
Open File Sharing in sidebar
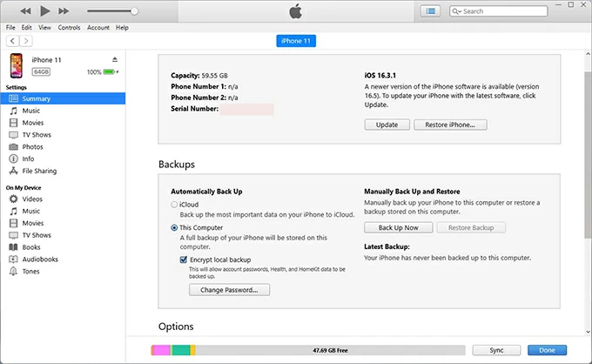click(x=39, y=172)
